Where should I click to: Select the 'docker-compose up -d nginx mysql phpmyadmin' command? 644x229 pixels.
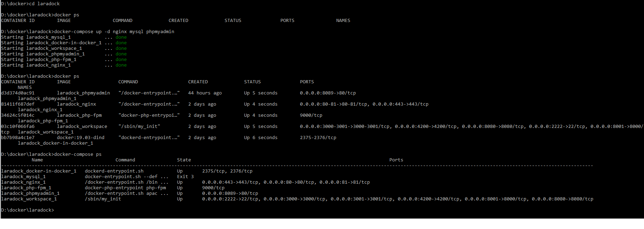click(114, 32)
